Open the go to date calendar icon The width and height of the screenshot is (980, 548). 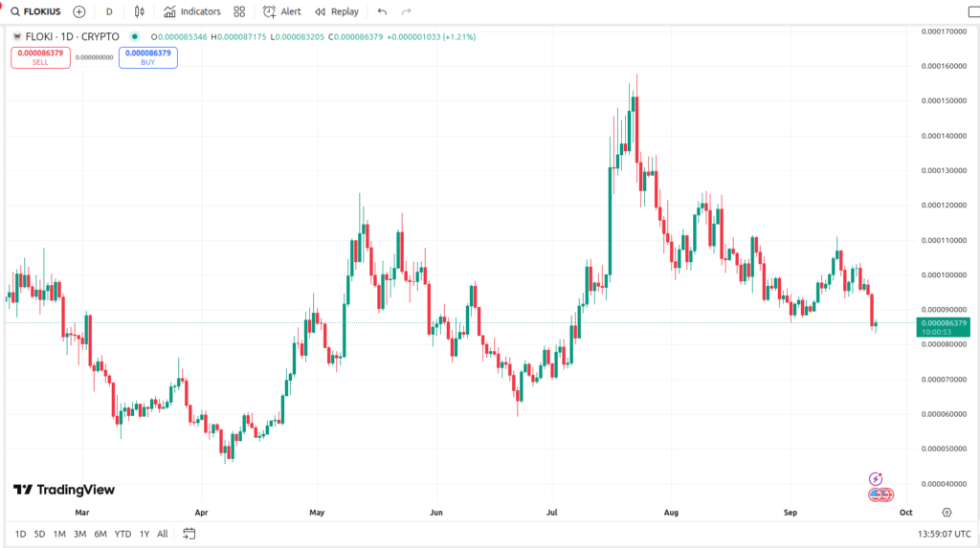pos(189,534)
